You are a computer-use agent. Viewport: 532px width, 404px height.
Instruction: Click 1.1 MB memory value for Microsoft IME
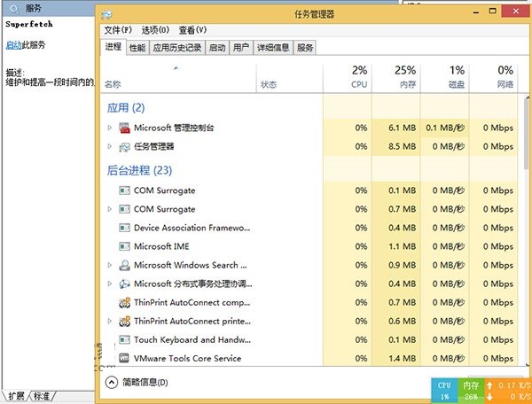point(402,246)
